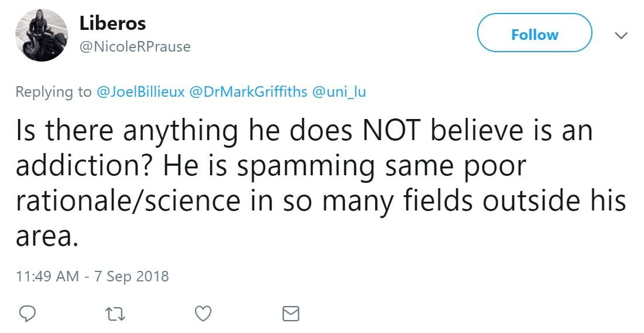Image resolution: width=644 pixels, height=333 pixels.
Task: Click the "Replying to" label
Action: coord(53,92)
